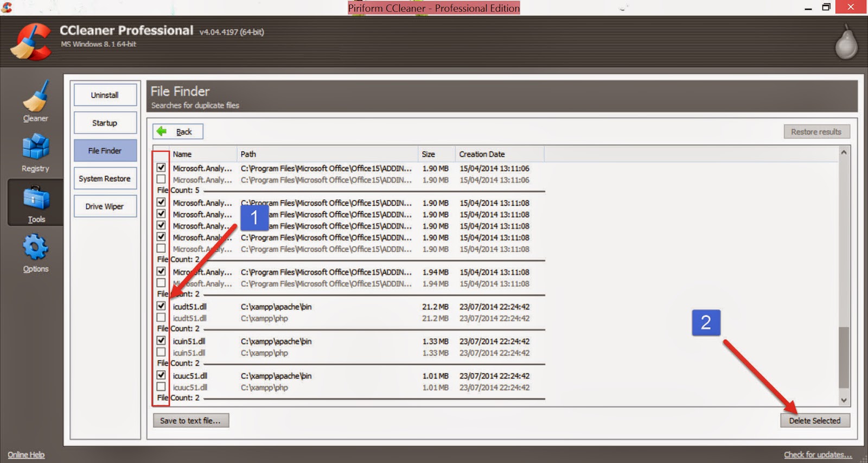
Task: Open the Registry section in the sidebar
Action: tap(35, 153)
